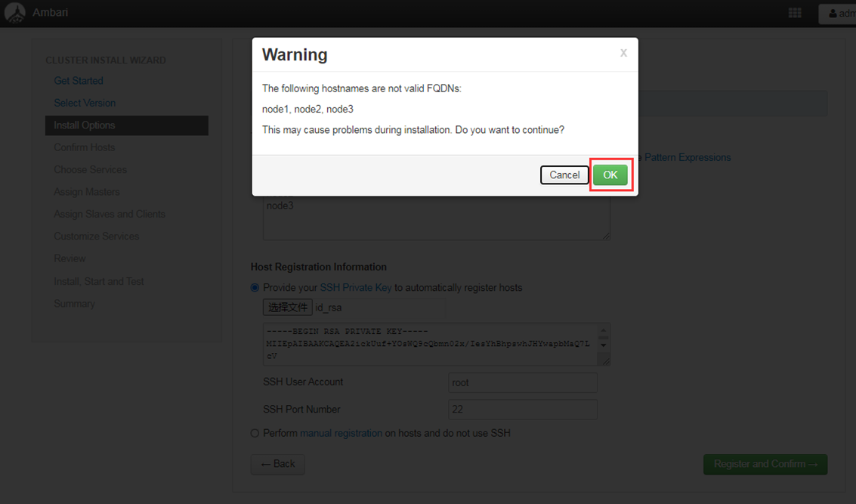This screenshot has width=856, height=504.
Task: Select Perform manual registration radio
Action: [x=255, y=433]
